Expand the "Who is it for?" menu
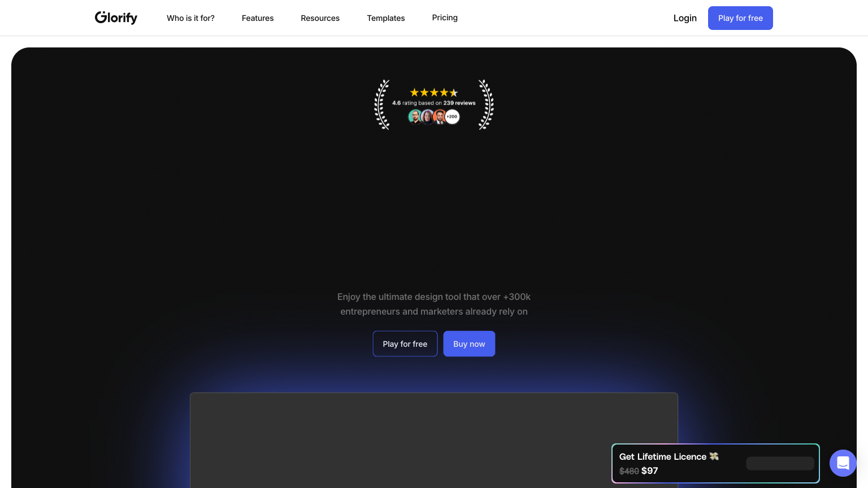868x488 pixels. [x=190, y=18]
